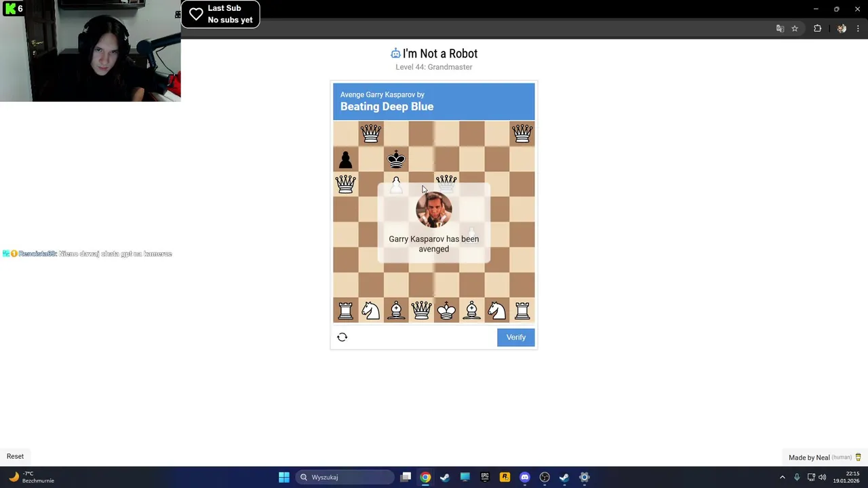Click the captcha refresh icon
Image resolution: width=868 pixels, height=488 pixels.
point(342,337)
